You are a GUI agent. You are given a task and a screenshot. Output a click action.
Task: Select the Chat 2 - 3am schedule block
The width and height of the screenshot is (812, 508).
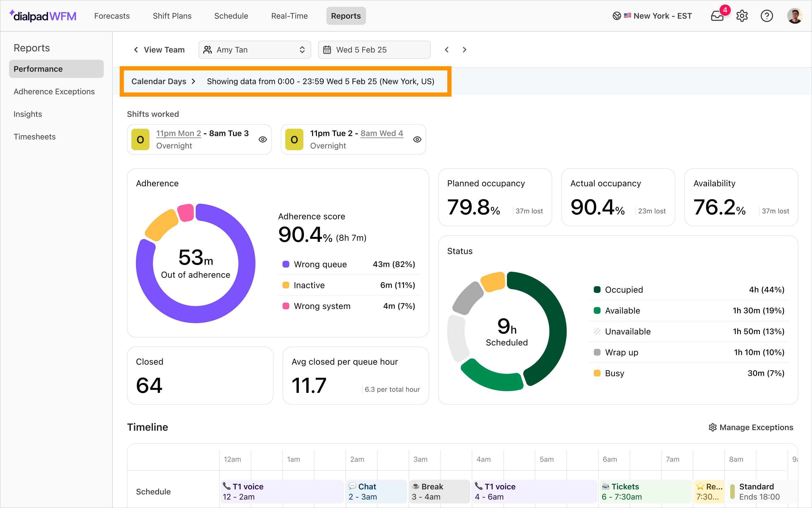click(x=376, y=492)
